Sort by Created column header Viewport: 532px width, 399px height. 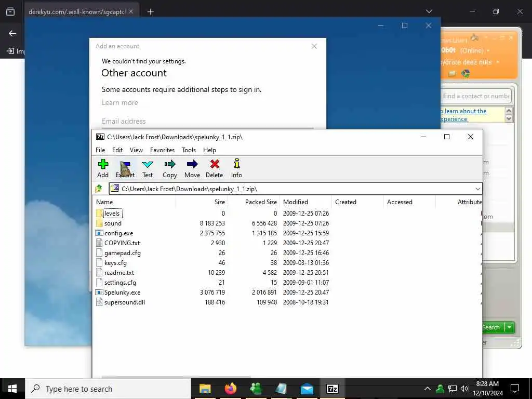click(x=357, y=202)
